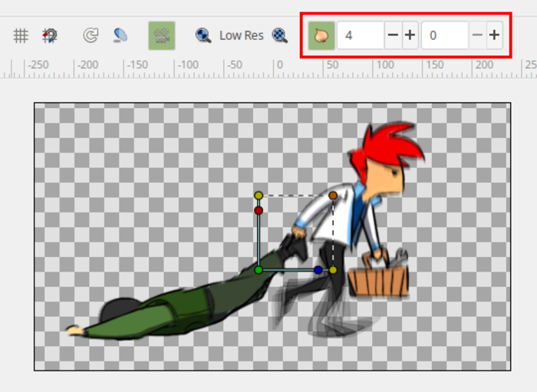Click the blue handle on horizontal line
This screenshot has width=537, height=392.
point(318,270)
